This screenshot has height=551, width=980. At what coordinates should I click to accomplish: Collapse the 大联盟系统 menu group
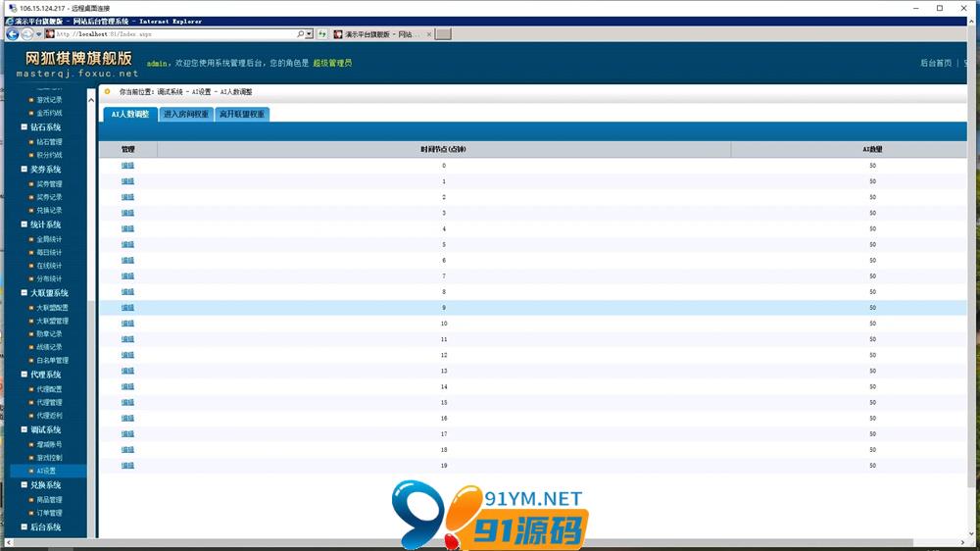pos(24,293)
